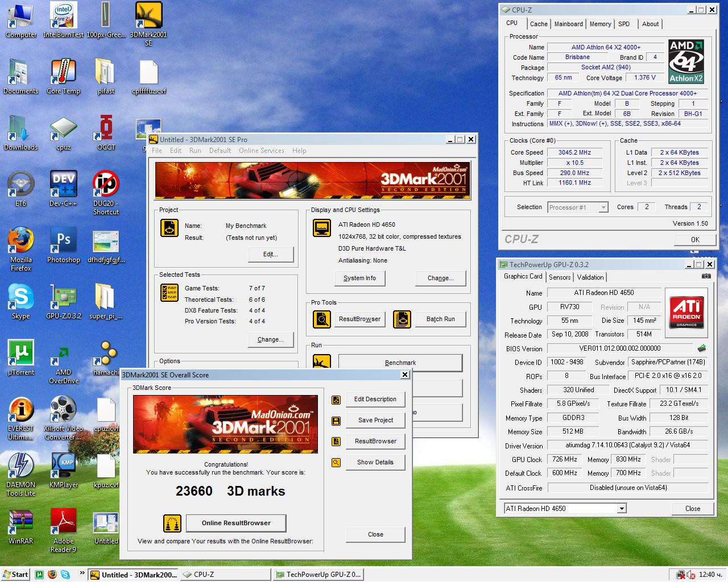
Task: Open the SPD tab in CPU-Z
Action: pyautogui.click(x=624, y=24)
